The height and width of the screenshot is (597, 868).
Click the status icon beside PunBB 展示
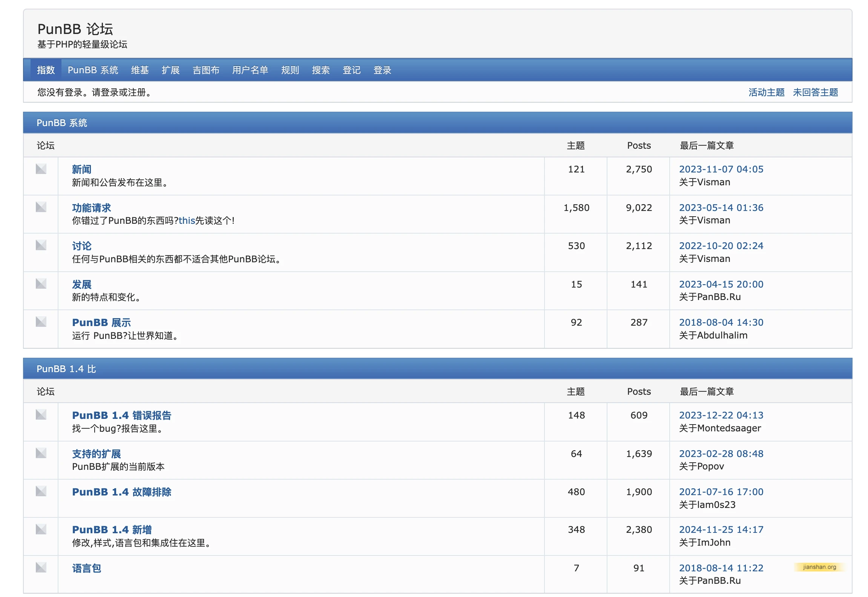point(41,322)
